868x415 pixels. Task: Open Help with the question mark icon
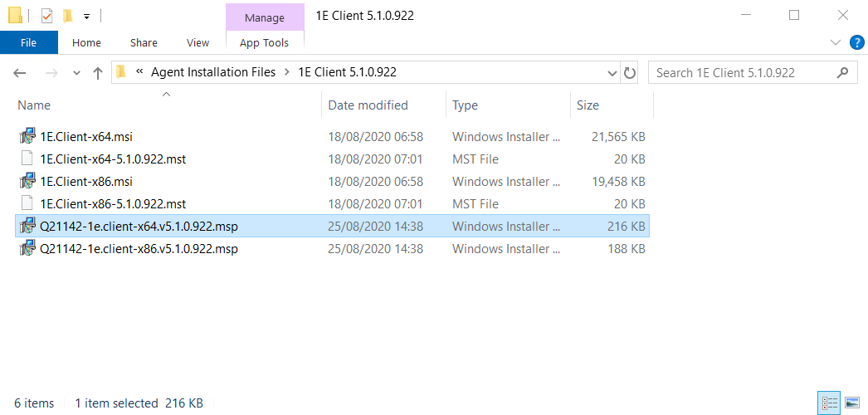[856, 42]
